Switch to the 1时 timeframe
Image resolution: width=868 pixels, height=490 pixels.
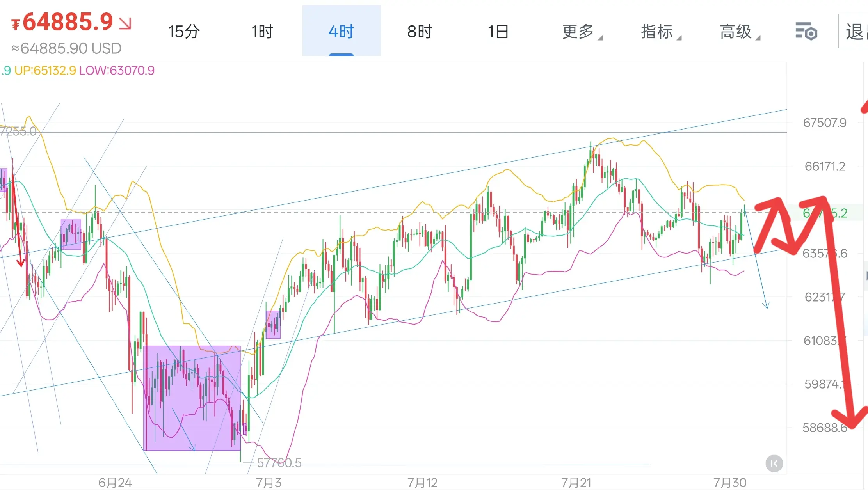(x=262, y=32)
